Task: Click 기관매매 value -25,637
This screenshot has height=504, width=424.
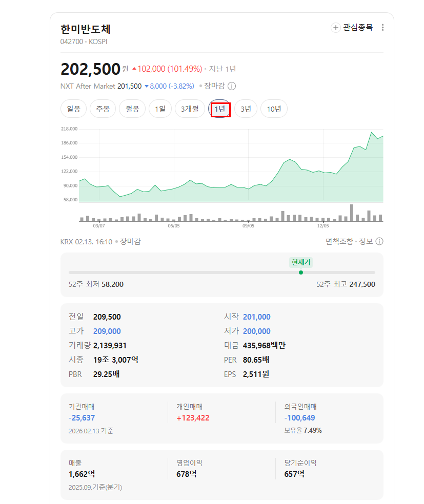Action: (82, 418)
